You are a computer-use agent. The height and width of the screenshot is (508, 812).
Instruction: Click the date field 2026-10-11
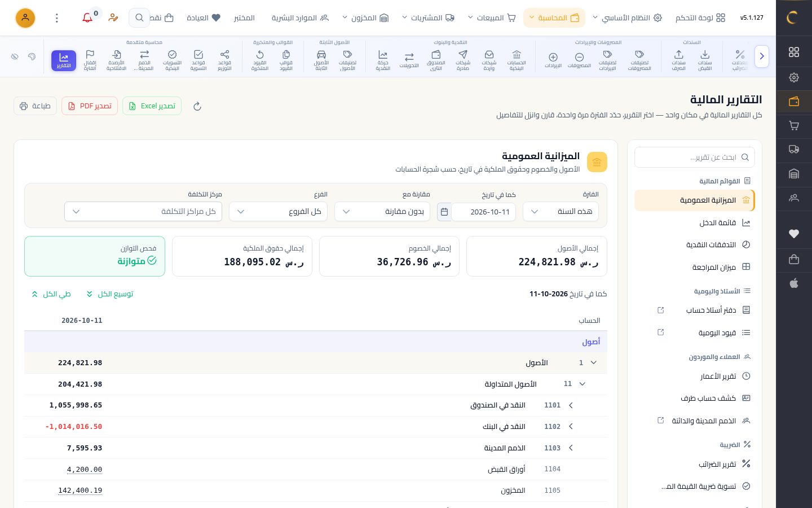pyautogui.click(x=484, y=212)
